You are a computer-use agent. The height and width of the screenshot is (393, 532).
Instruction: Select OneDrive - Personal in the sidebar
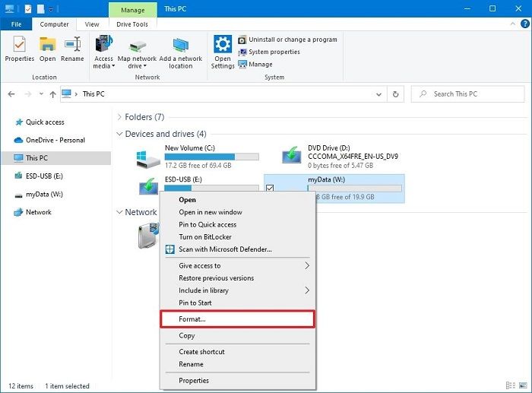coord(55,140)
